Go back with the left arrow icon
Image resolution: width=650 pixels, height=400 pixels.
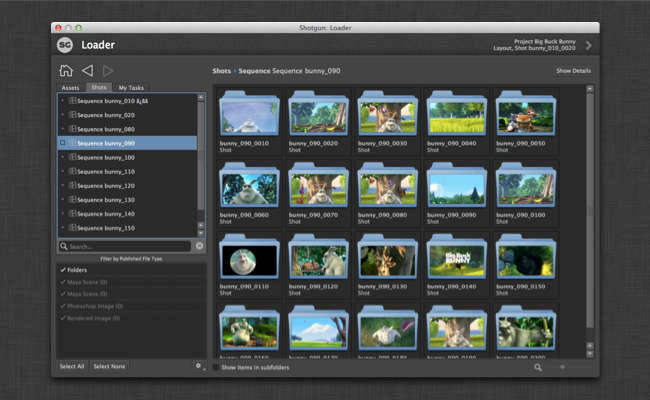pos(87,70)
